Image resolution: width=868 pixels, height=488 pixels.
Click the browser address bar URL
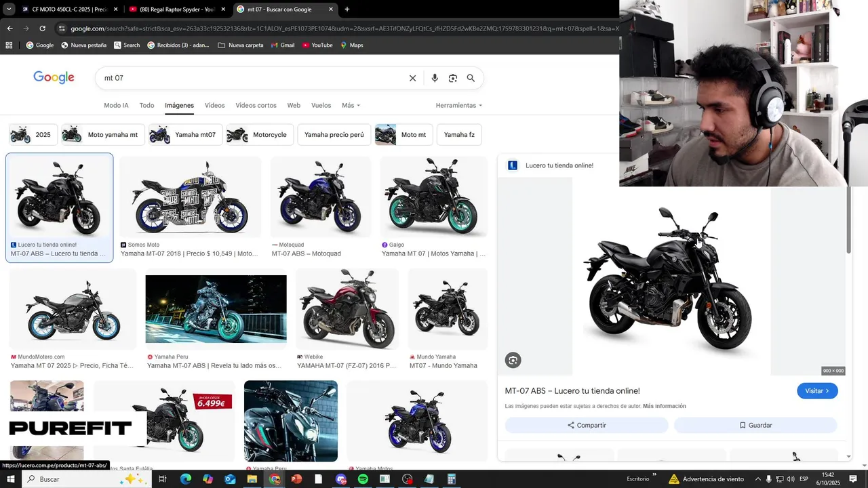(x=344, y=28)
